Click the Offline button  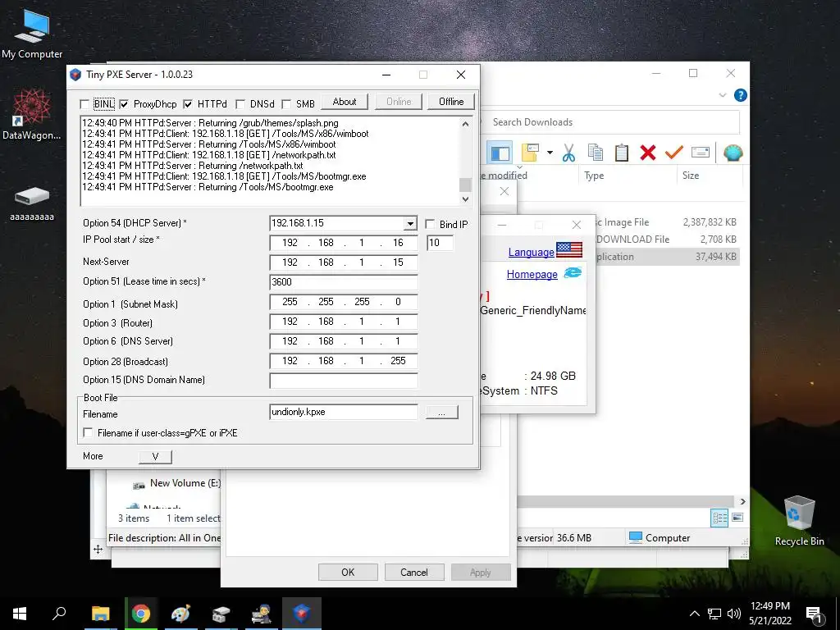[x=451, y=102]
